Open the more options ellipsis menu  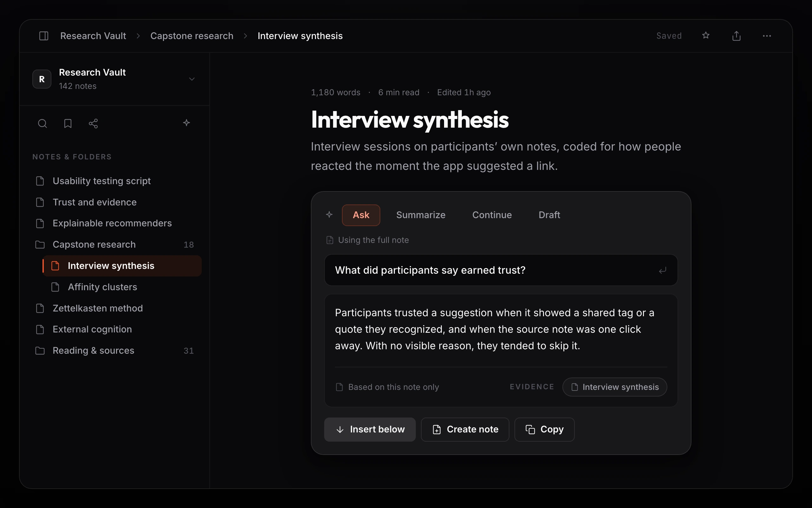coord(767,36)
